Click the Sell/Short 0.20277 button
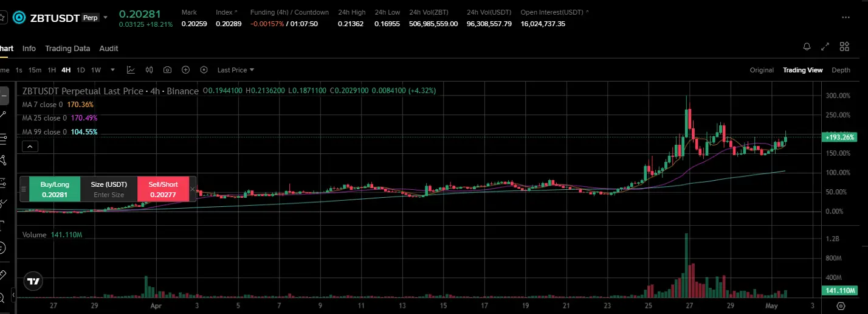Screen dimensions: 868x314 (163, 189)
